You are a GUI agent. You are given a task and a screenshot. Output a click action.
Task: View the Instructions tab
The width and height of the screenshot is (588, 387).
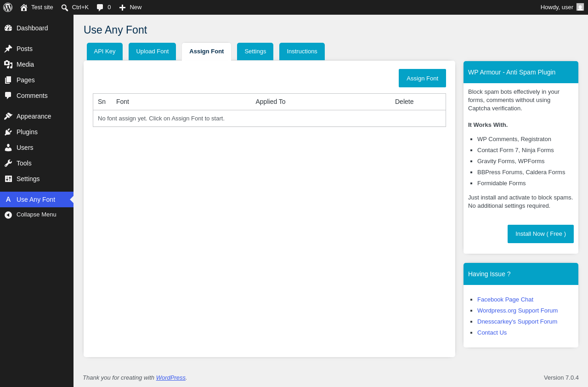pos(302,51)
